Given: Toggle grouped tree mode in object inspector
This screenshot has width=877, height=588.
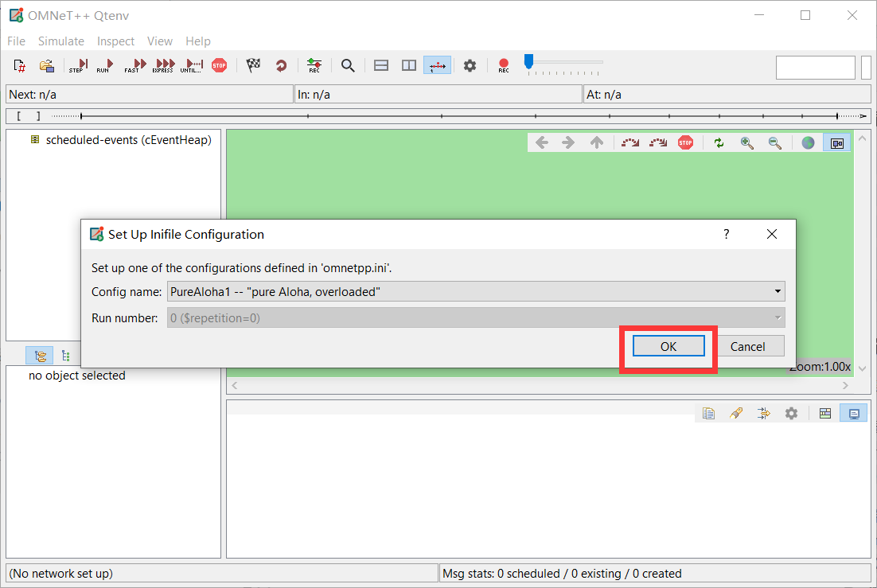Looking at the screenshot, I should click(x=40, y=355).
